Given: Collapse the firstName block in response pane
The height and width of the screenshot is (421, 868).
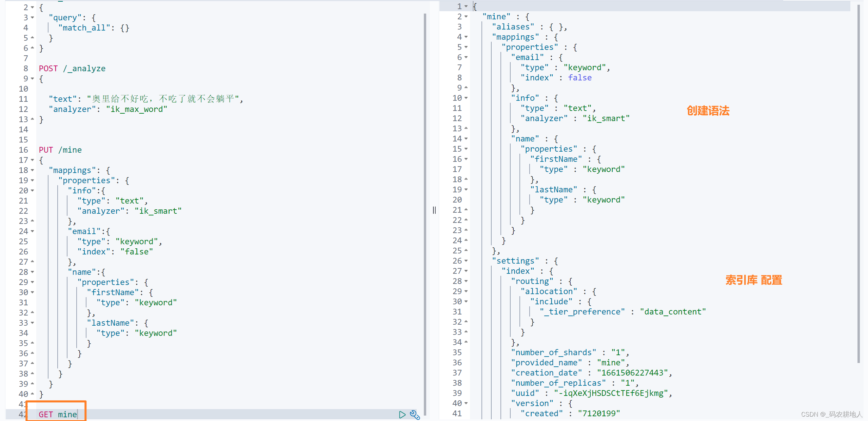Looking at the screenshot, I should pyautogui.click(x=466, y=159).
